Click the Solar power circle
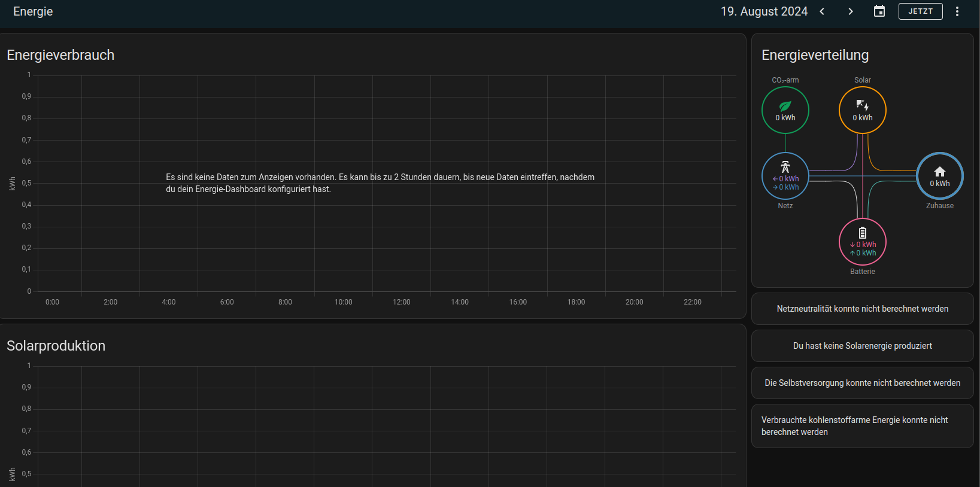The image size is (980, 487). coord(863,110)
